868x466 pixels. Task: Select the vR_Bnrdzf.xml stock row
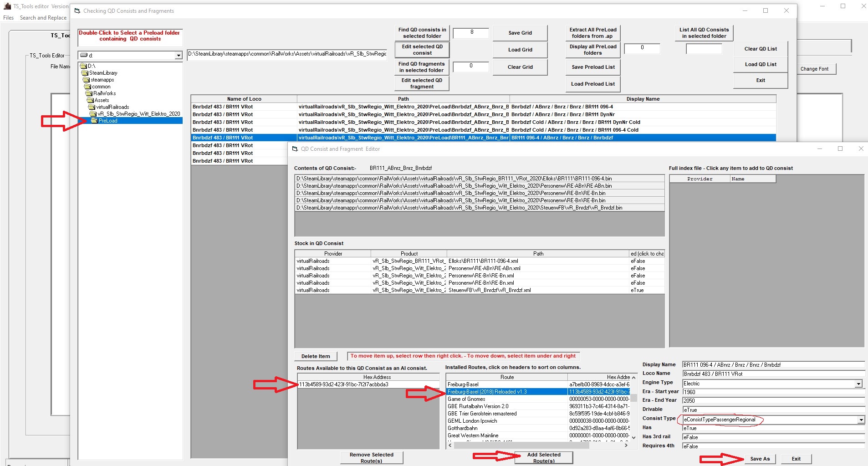[x=480, y=290]
